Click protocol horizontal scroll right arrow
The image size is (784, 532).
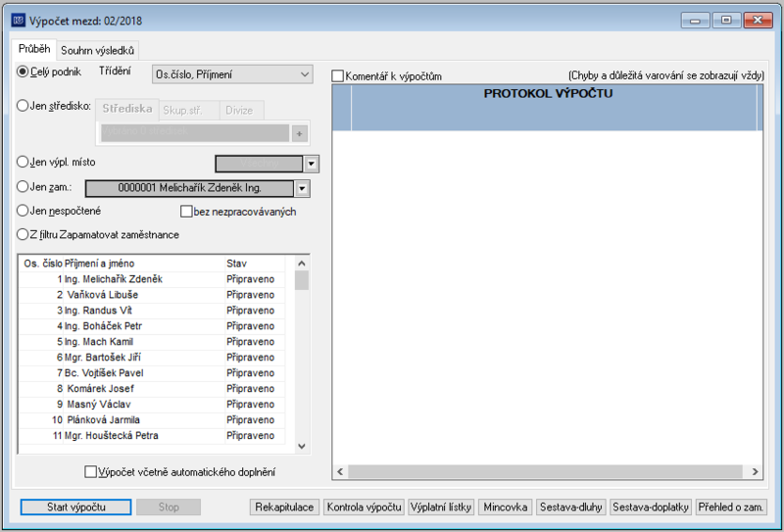tap(755, 471)
